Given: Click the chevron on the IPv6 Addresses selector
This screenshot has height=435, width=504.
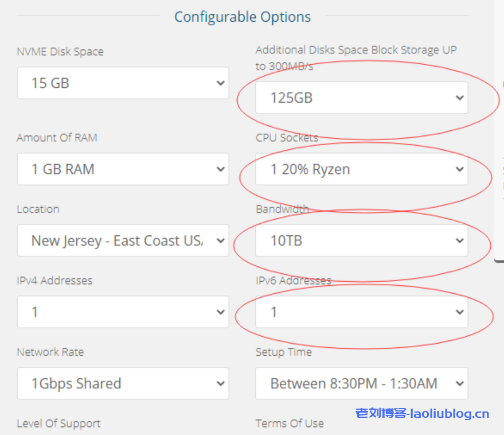Looking at the screenshot, I should tap(459, 312).
